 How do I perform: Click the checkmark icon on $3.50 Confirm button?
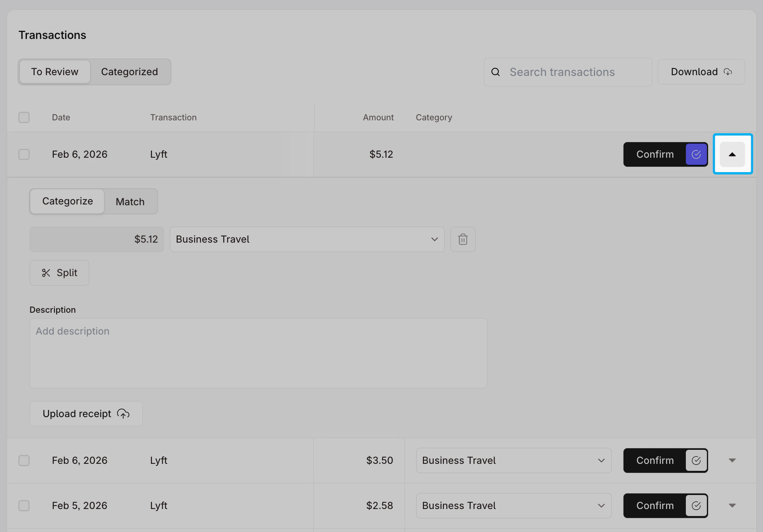pyautogui.click(x=696, y=461)
